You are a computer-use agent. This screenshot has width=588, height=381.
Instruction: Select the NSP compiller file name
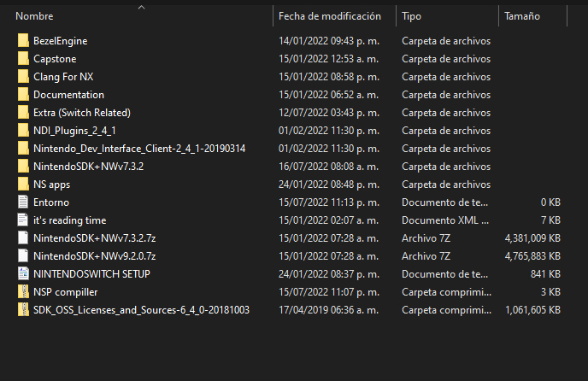[x=65, y=292]
